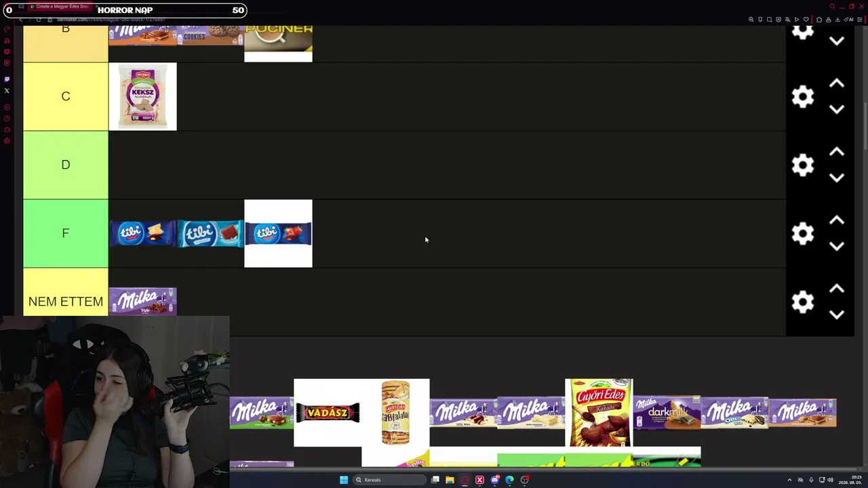
Task: Click the Keresés taskbar search box
Action: (390, 480)
